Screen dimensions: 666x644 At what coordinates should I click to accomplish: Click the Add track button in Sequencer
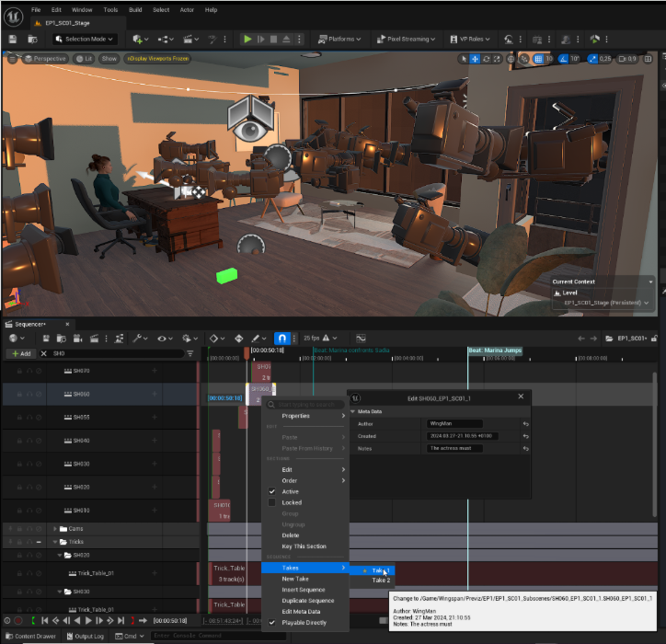(20, 353)
